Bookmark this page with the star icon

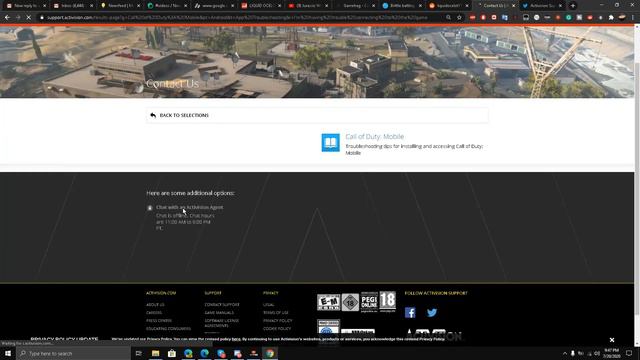[x=459, y=18]
